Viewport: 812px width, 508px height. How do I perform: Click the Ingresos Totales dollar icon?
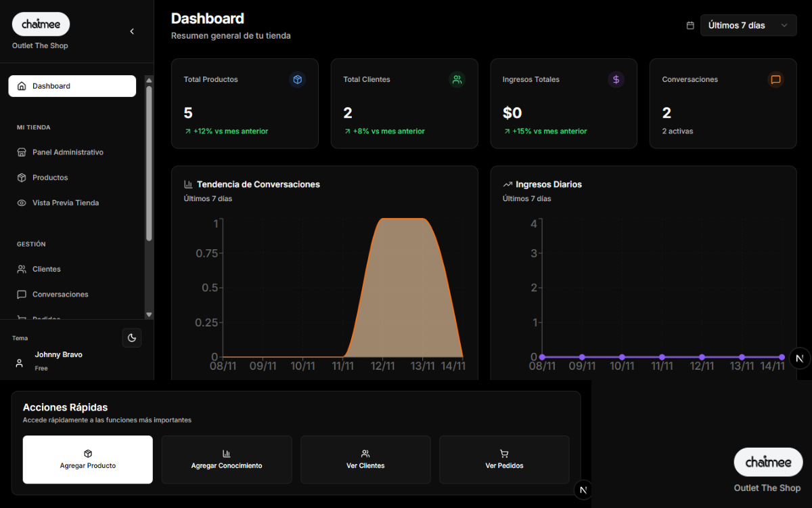(616, 79)
